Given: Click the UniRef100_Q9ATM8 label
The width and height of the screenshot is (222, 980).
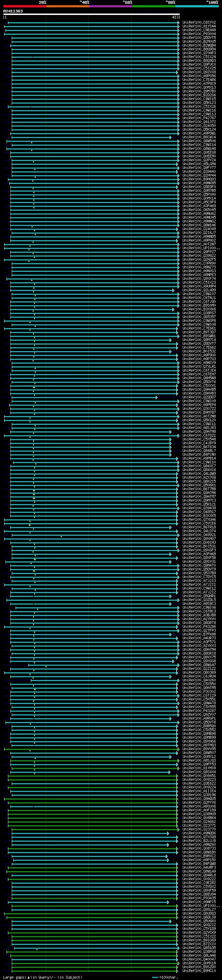Looking at the screenshot, I should 199,431.
